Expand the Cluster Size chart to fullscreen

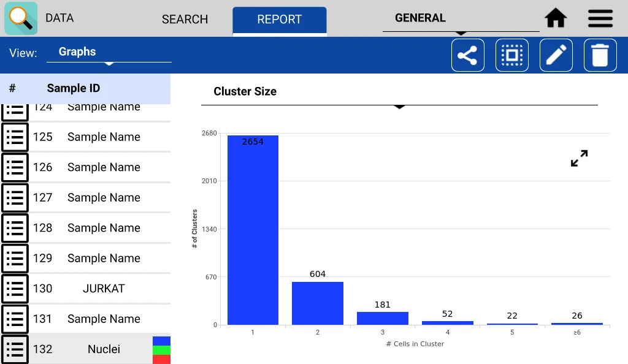578,158
